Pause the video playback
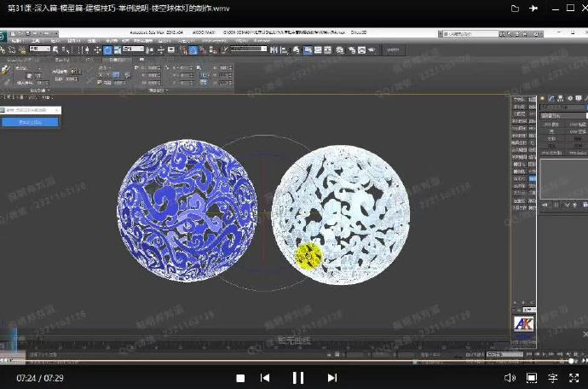The image size is (588, 389). [298, 378]
